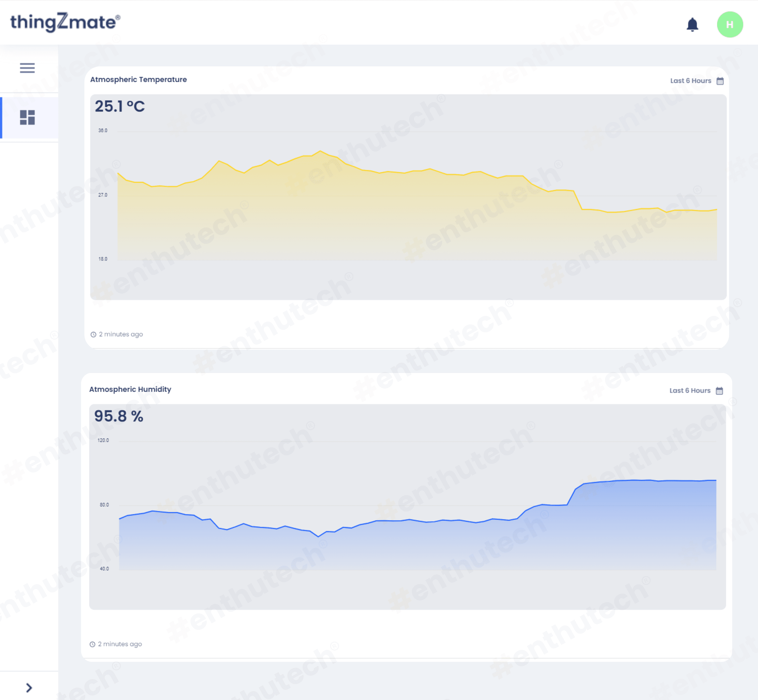The width and height of the screenshot is (758, 700).
Task: Click the Atmospheric Temperature title
Action: [138, 80]
